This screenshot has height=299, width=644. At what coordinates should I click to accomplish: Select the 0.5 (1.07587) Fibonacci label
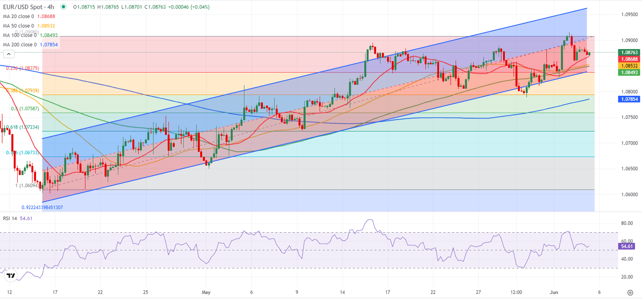24,108
